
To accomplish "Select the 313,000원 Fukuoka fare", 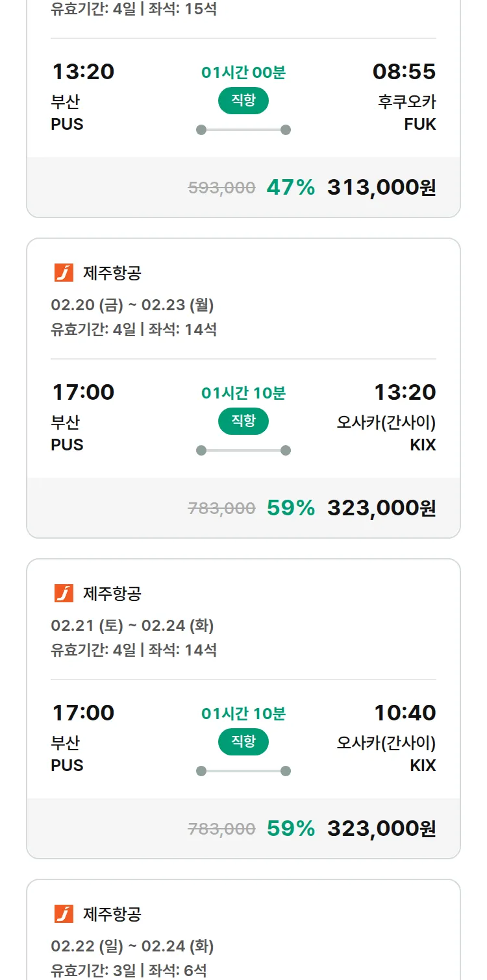I will point(381,188).
